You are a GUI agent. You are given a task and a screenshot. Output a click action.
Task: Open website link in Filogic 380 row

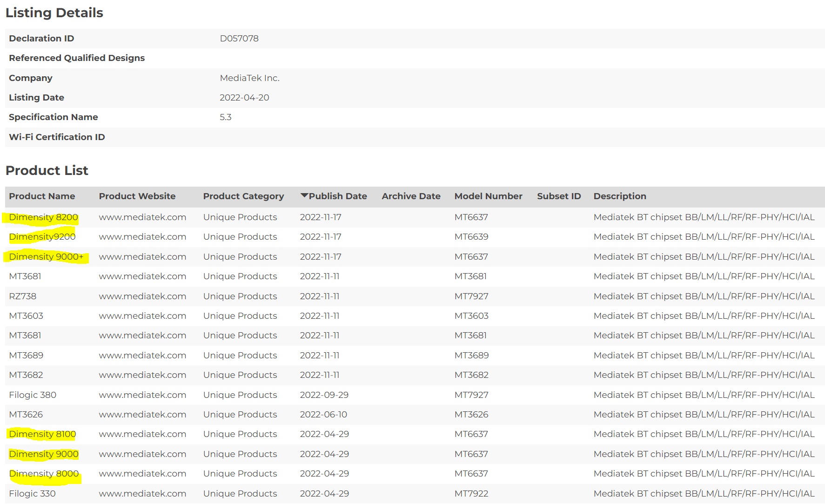pos(142,395)
